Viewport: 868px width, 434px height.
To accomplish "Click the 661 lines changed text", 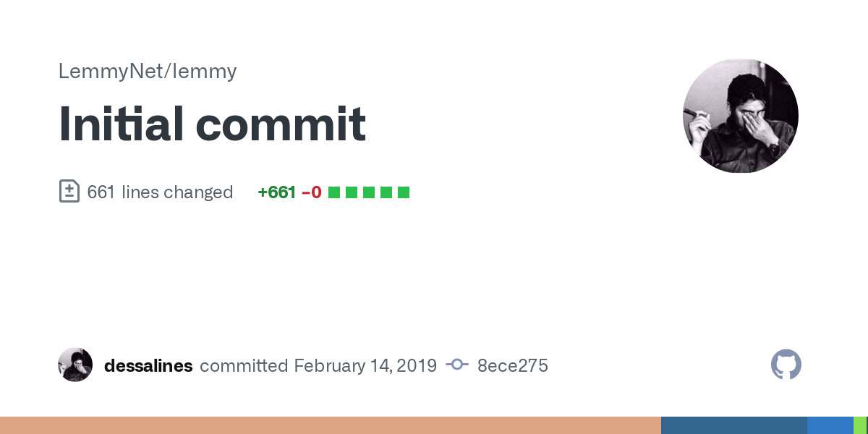I will point(160,192).
